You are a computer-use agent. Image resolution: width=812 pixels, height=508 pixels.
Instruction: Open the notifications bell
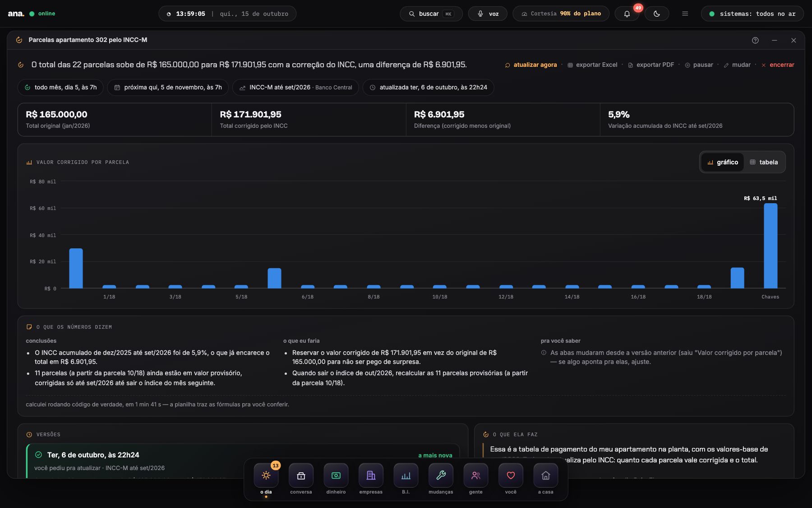coord(627,14)
